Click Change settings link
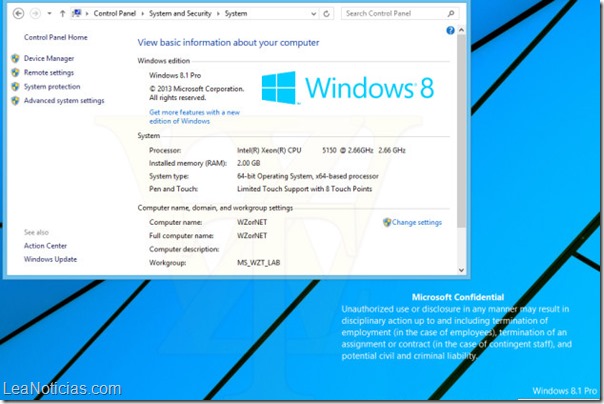The image size is (604, 404). click(x=417, y=223)
